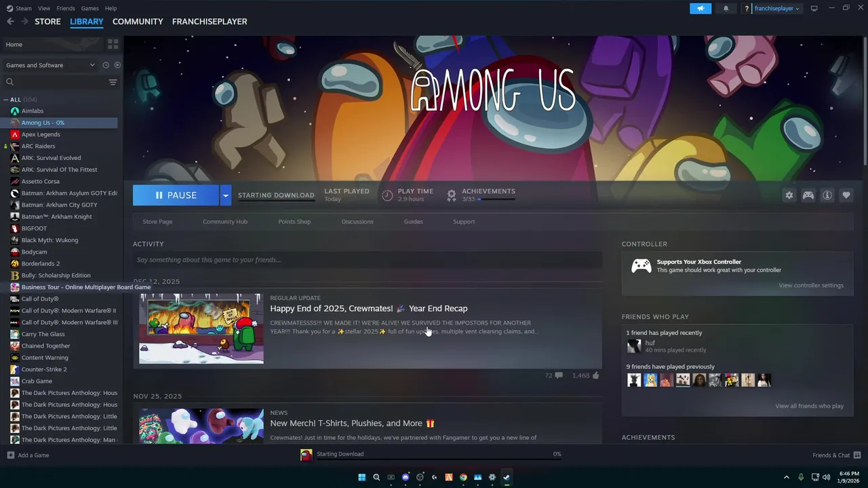Open the Guides link
This screenshot has height=488, width=868.
(x=414, y=222)
